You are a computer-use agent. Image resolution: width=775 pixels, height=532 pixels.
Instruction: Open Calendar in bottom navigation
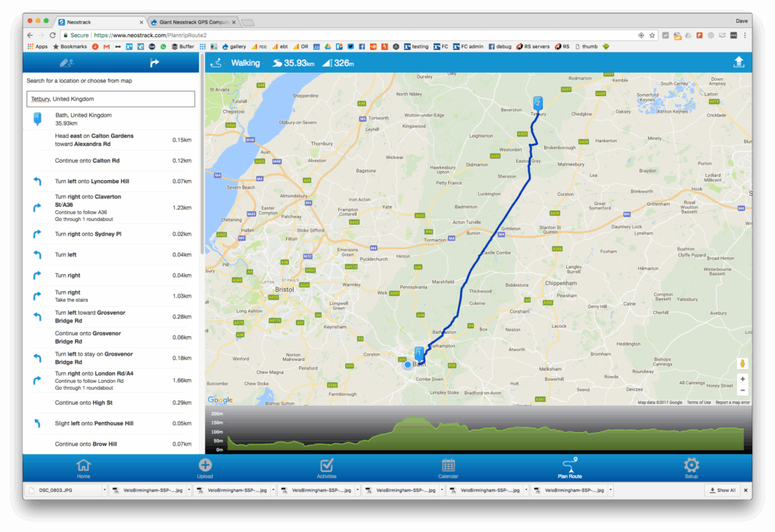pos(448,468)
